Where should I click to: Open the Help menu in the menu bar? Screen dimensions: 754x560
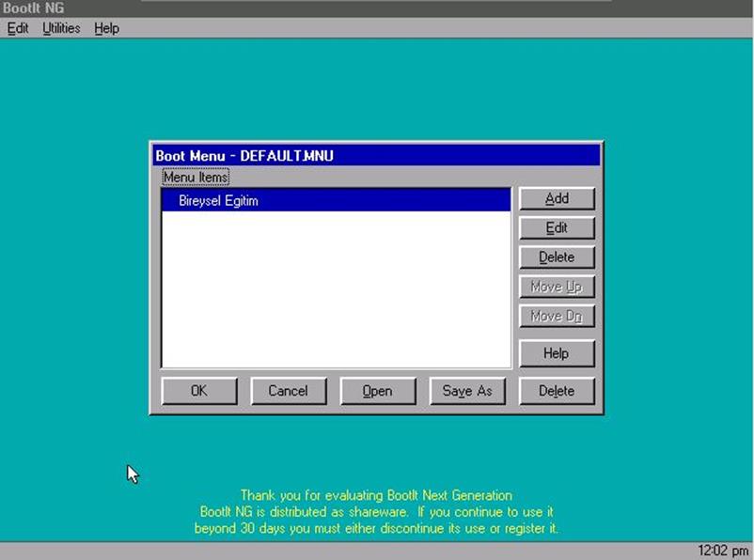(x=106, y=28)
